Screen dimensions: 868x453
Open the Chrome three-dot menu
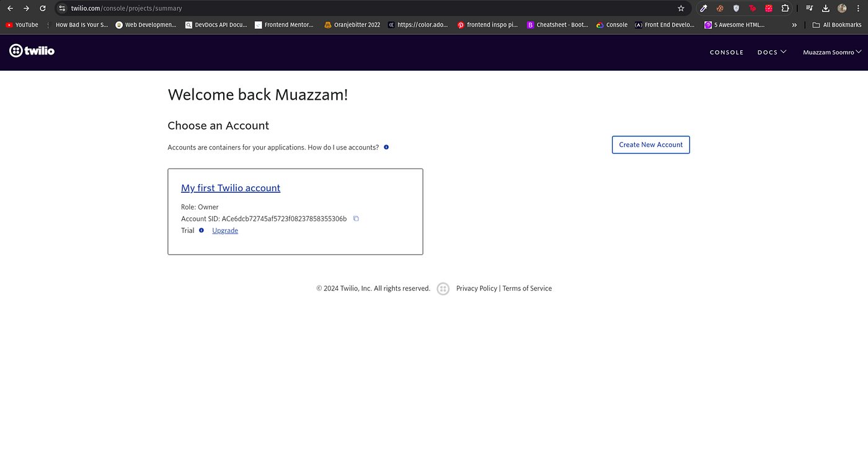[x=858, y=8]
